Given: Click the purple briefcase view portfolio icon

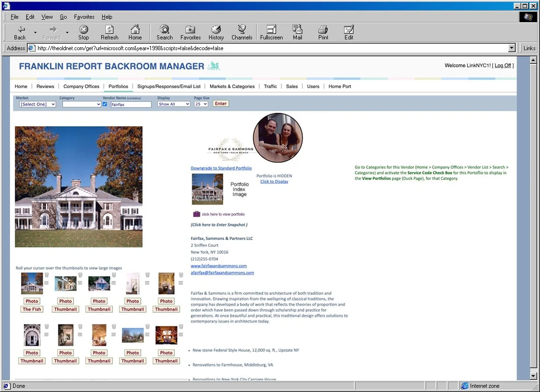Looking at the screenshot, I should pyautogui.click(x=196, y=214).
